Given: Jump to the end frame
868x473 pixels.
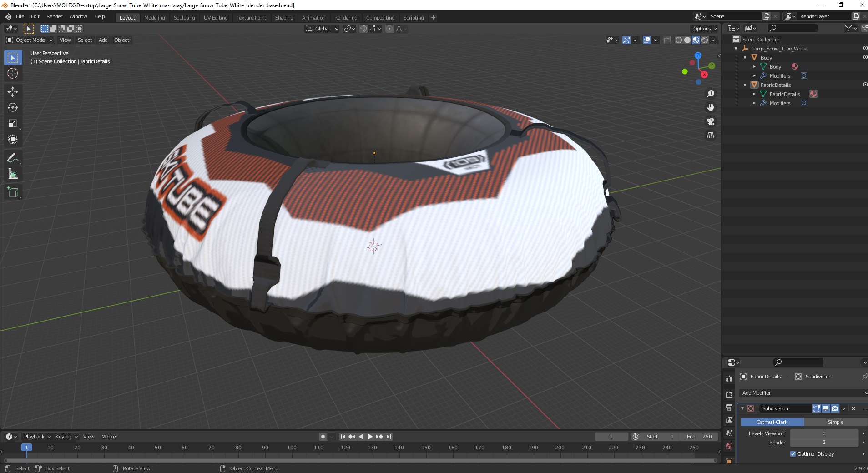Looking at the screenshot, I should (x=389, y=437).
